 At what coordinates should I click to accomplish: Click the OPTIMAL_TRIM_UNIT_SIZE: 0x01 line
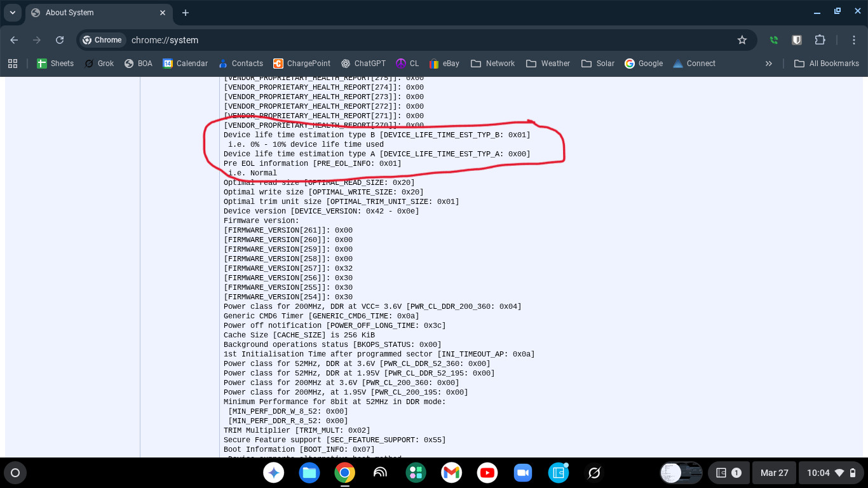coord(341,201)
